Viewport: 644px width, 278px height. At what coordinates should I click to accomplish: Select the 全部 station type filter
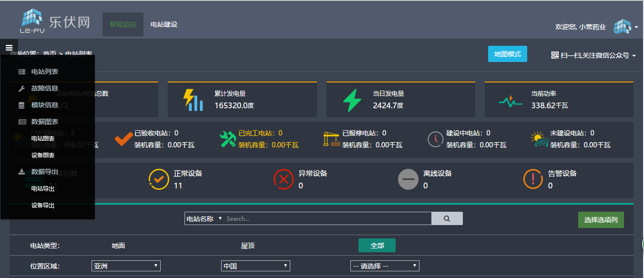(377, 246)
